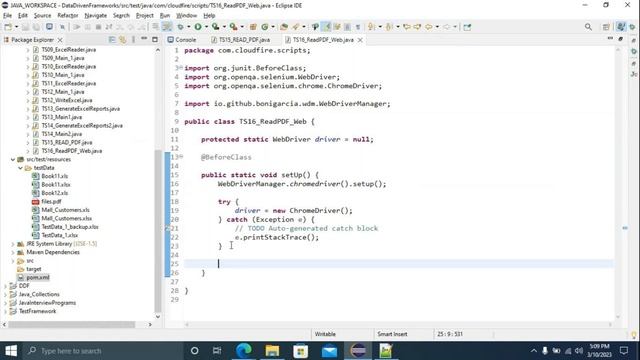Maximize the Package Explorer view

[155, 40]
